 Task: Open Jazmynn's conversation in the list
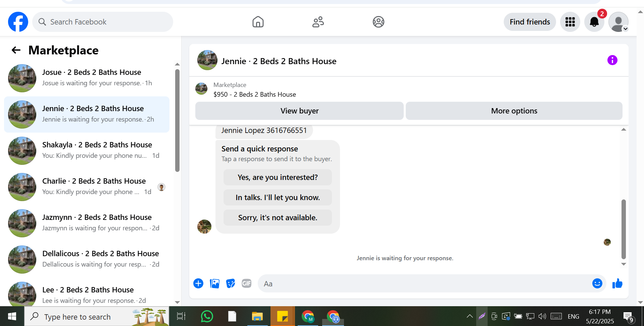tap(87, 223)
